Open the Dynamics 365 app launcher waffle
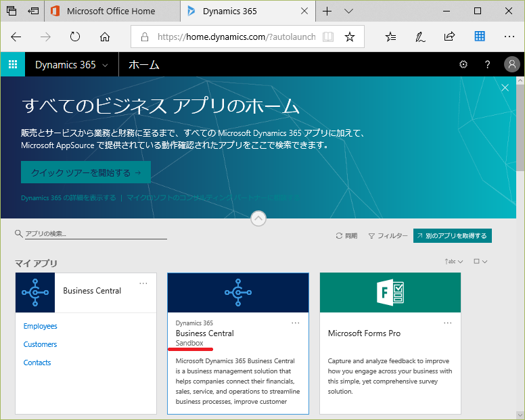The image size is (525, 420). [13, 64]
